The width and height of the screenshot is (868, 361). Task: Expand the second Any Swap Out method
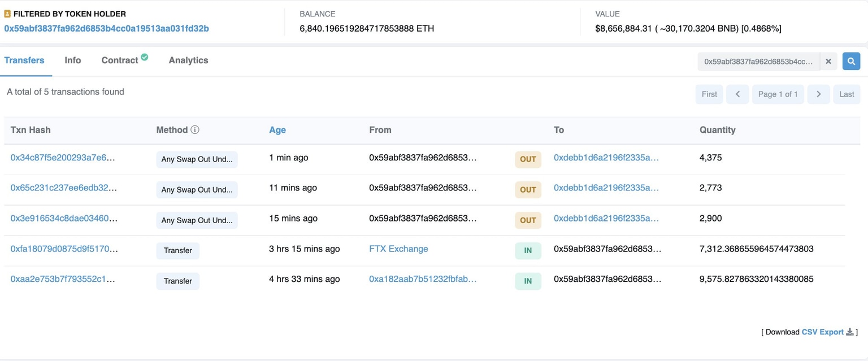click(197, 189)
